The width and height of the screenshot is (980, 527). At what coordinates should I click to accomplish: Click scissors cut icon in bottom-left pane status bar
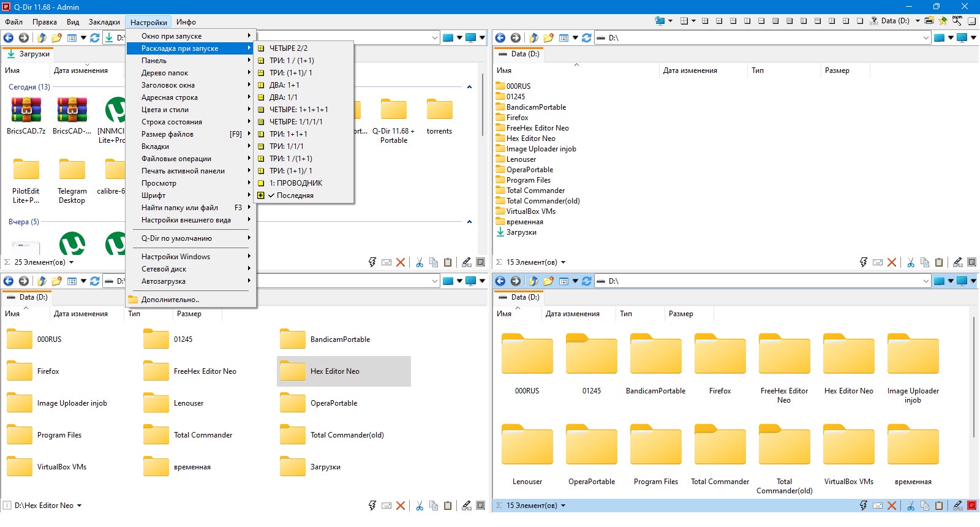pyautogui.click(x=420, y=506)
